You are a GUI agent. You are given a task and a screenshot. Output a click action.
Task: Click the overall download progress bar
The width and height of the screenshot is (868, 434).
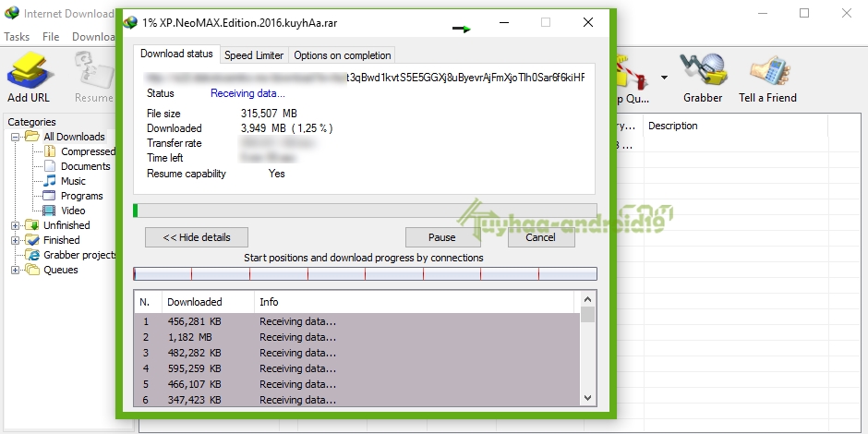point(365,211)
